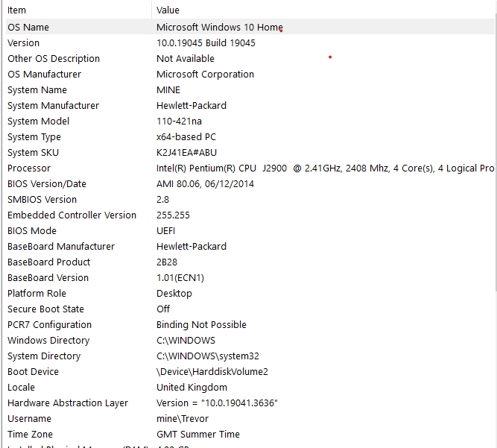497x448 pixels.
Task: Select System Model row label
Action: click(38, 121)
